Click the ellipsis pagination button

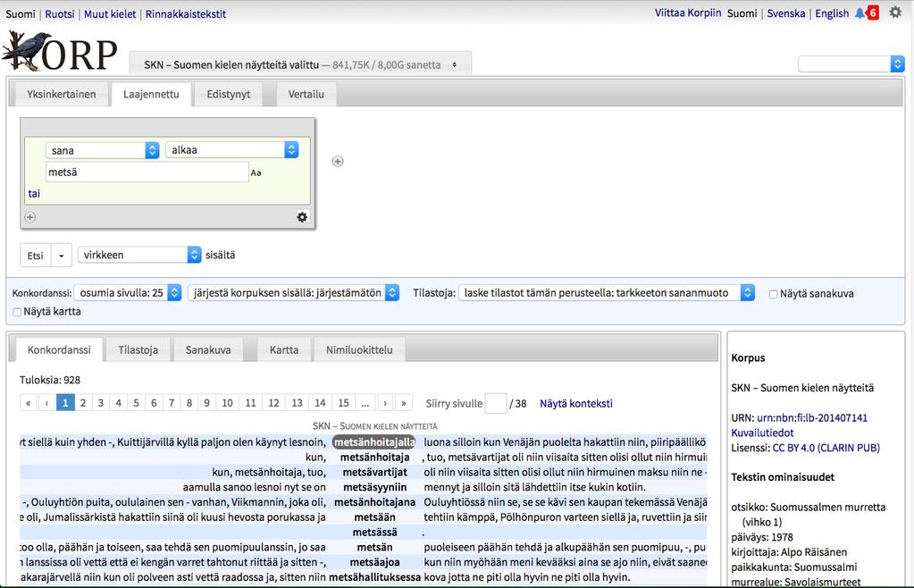coord(365,403)
